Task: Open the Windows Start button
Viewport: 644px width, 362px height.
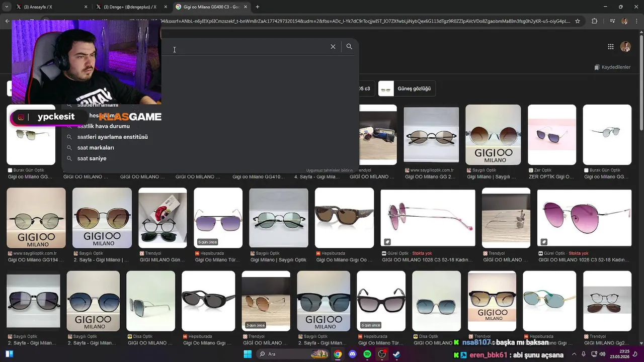Action: point(248,354)
